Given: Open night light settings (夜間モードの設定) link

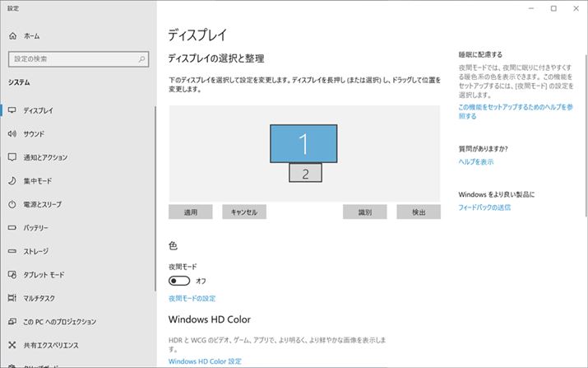Looking at the screenshot, I should [x=192, y=298].
